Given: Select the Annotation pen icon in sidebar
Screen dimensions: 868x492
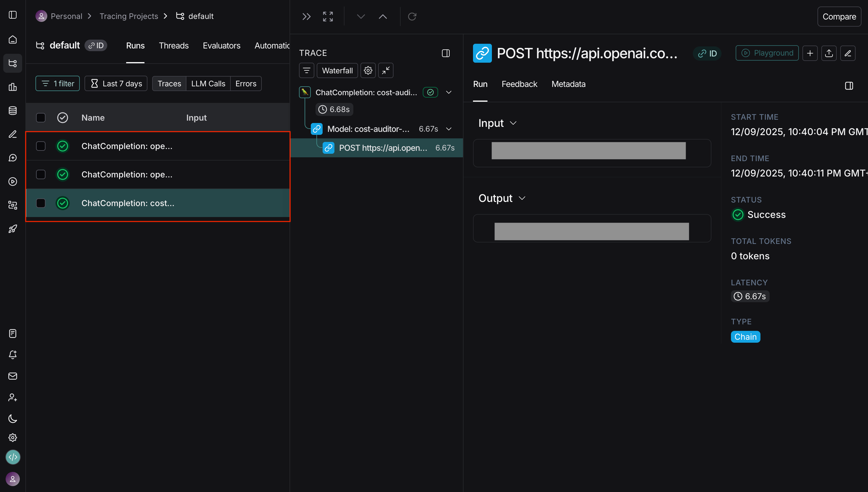Looking at the screenshot, I should point(12,134).
